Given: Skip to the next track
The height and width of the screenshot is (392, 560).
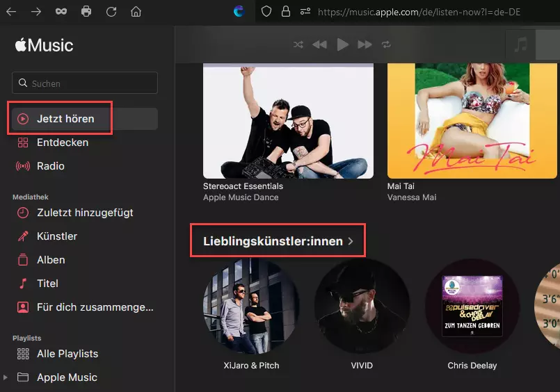Looking at the screenshot, I should click(x=365, y=44).
